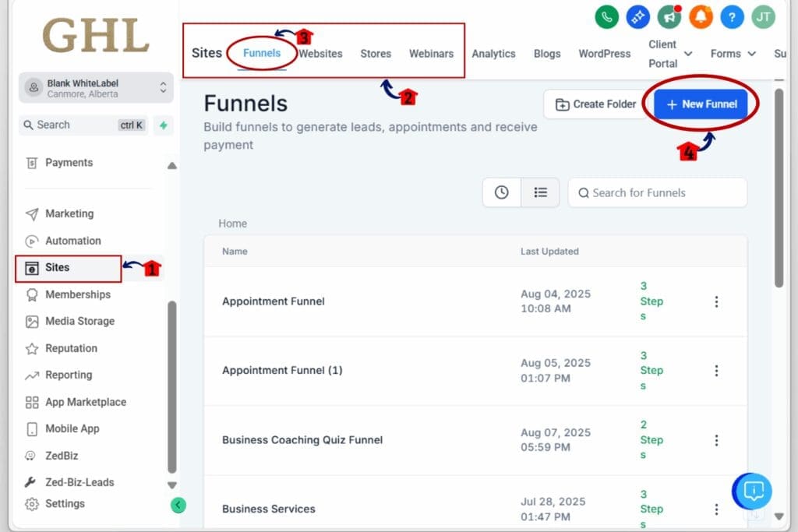Viewport: 798px width, 532px height.
Task: Open the Blank WhiteLabel account switcher
Action: tap(96, 88)
